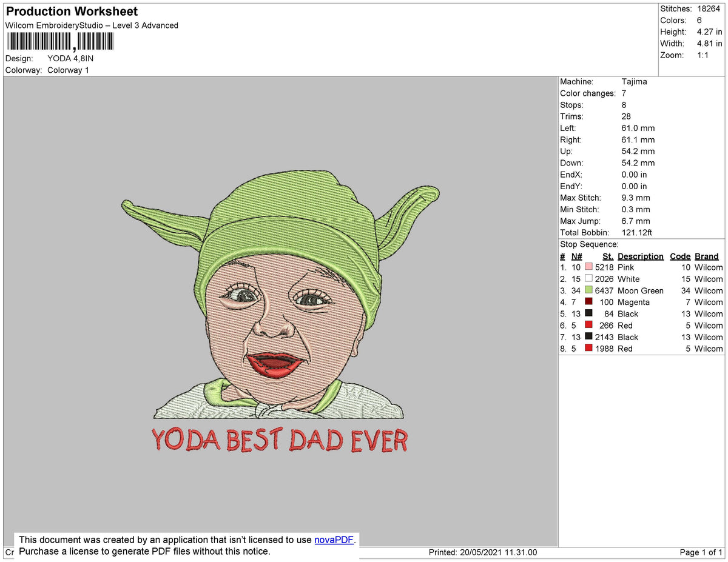Click the Description column header
The image size is (728, 562).
pyautogui.click(x=641, y=256)
